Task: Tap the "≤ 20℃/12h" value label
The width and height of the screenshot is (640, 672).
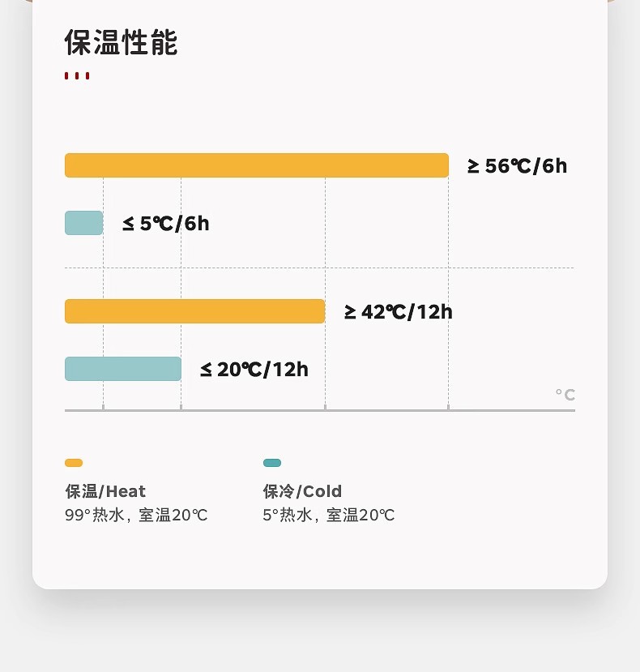Action: click(x=254, y=370)
